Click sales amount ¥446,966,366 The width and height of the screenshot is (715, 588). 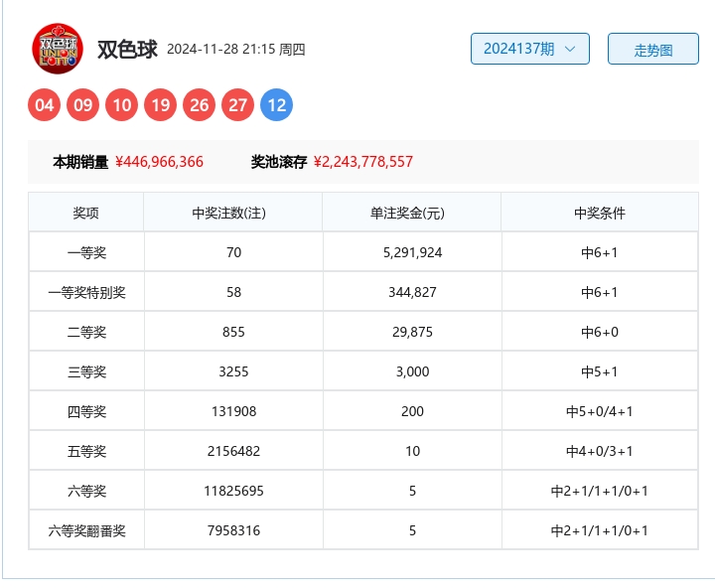(159, 162)
